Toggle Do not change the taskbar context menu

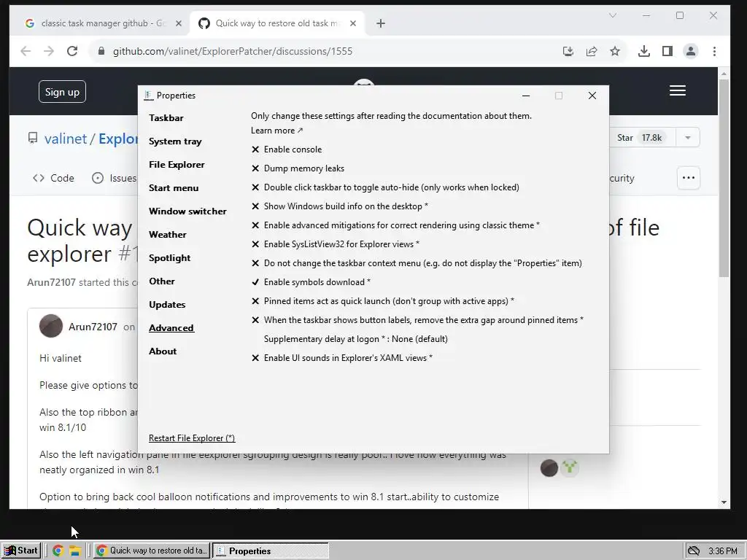point(417,263)
